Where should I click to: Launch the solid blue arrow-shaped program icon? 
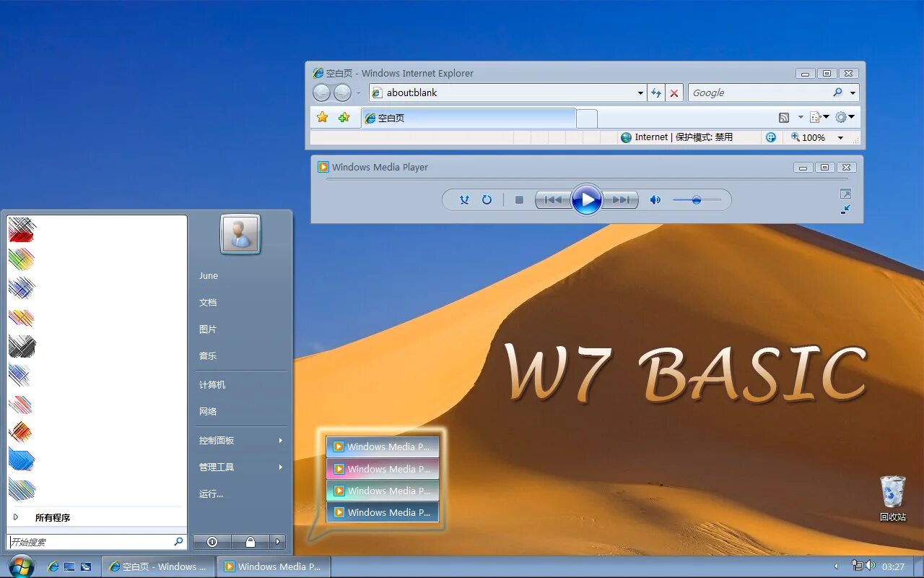point(22,460)
